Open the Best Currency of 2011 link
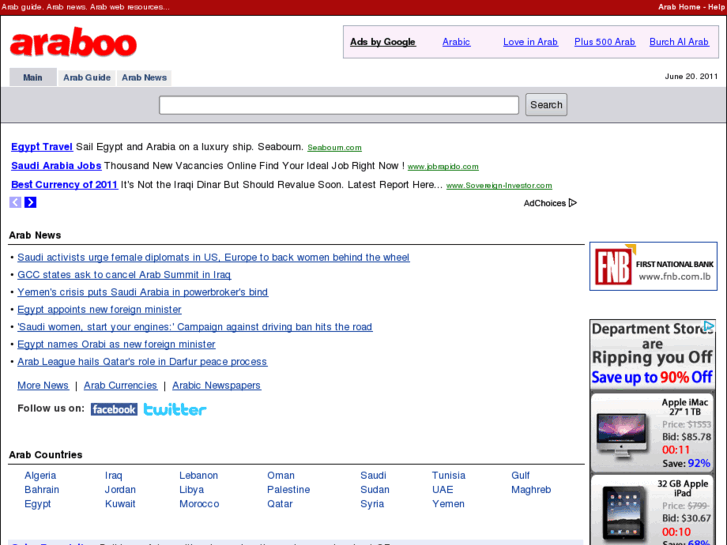The width and height of the screenshot is (727, 545). click(x=64, y=185)
